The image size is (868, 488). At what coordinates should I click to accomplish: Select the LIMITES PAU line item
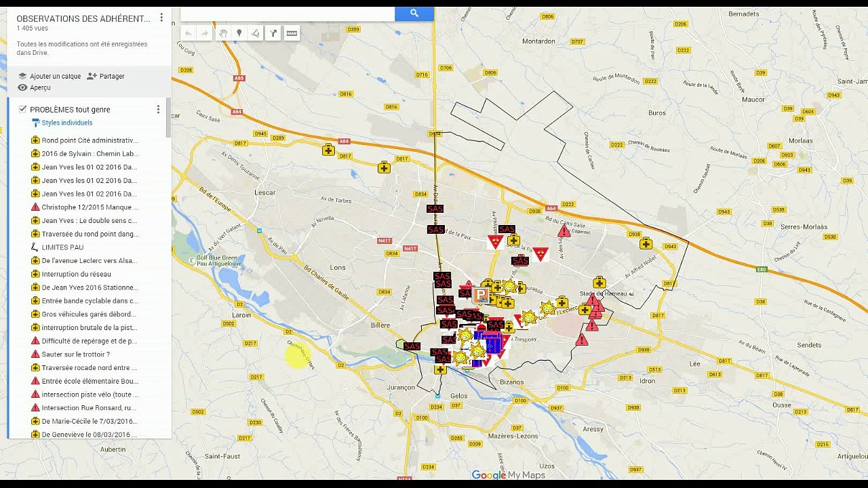pyautogui.click(x=62, y=247)
